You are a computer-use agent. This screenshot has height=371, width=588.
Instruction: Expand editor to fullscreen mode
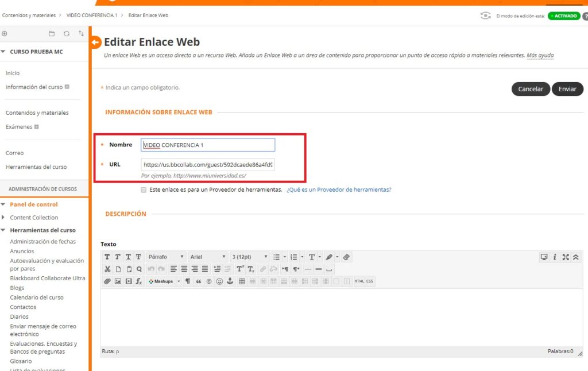tap(566, 257)
